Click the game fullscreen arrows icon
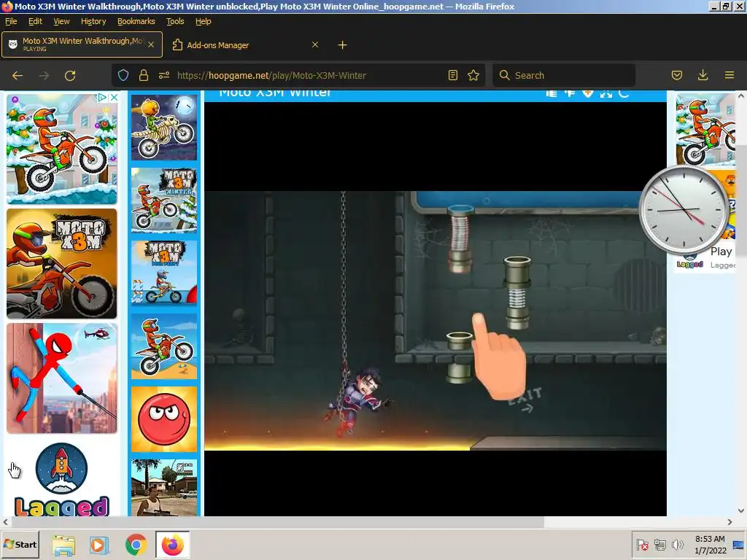The height and width of the screenshot is (560, 747). tap(606, 93)
